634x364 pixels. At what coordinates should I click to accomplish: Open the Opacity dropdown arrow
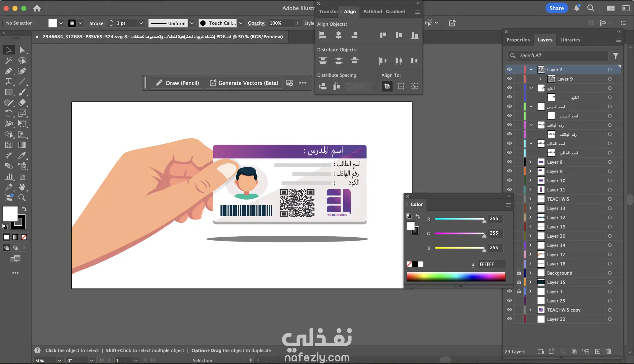click(x=298, y=23)
